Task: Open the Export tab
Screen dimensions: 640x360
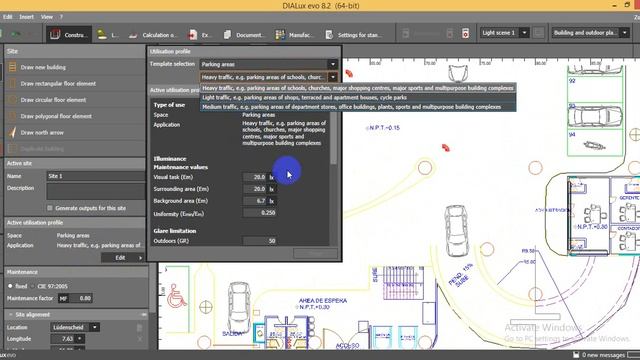Action: (x=200, y=35)
